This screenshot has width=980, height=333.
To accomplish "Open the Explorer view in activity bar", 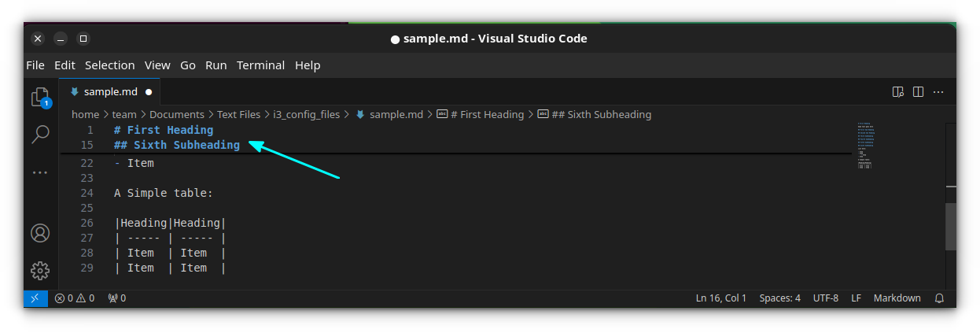I will pyautogui.click(x=39, y=97).
